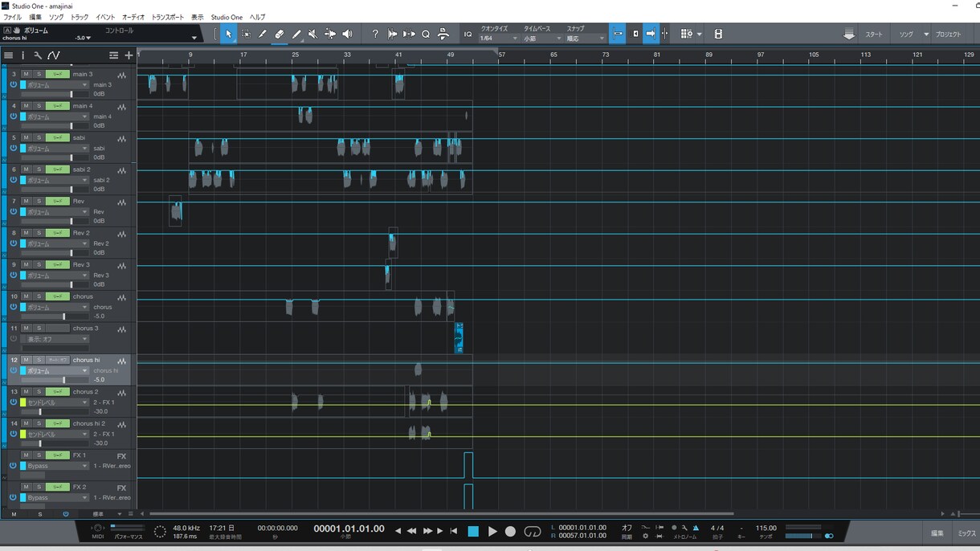This screenshot has height=551, width=980.
Task: Select the Split tool
Action: (x=263, y=34)
